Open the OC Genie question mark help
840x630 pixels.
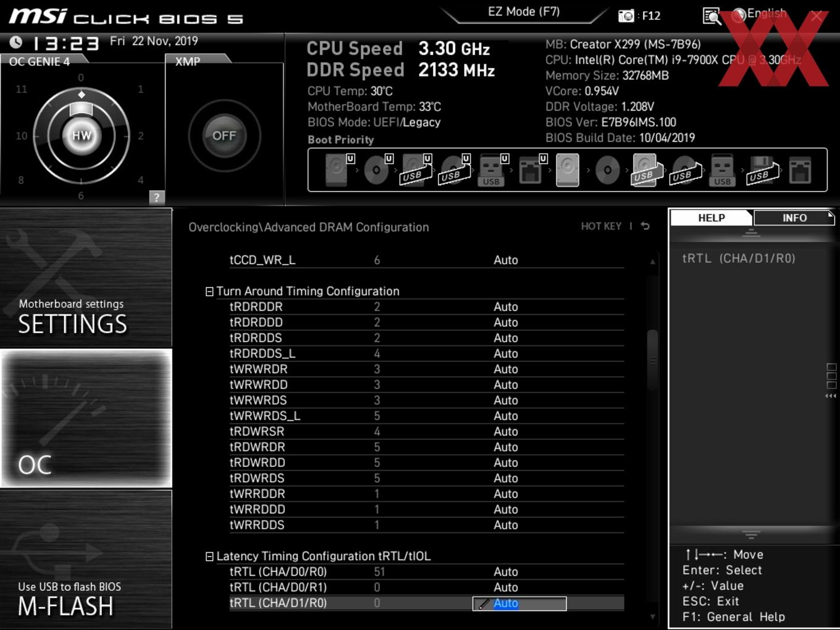coord(157,197)
